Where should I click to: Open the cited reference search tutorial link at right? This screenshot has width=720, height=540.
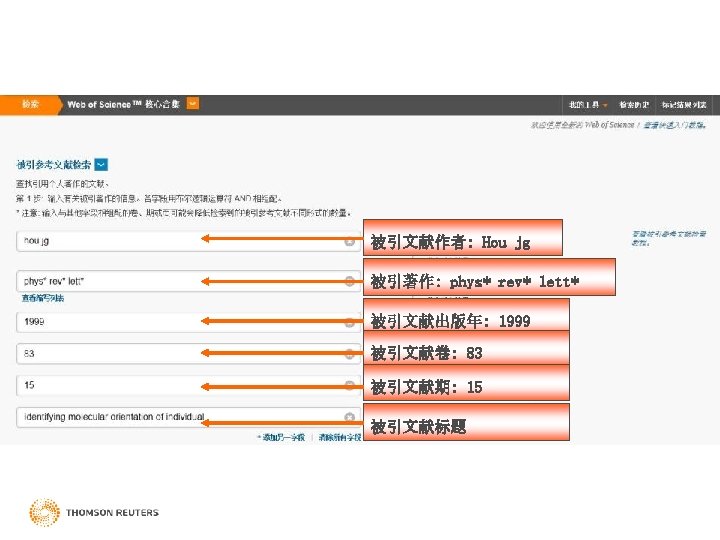click(668, 238)
